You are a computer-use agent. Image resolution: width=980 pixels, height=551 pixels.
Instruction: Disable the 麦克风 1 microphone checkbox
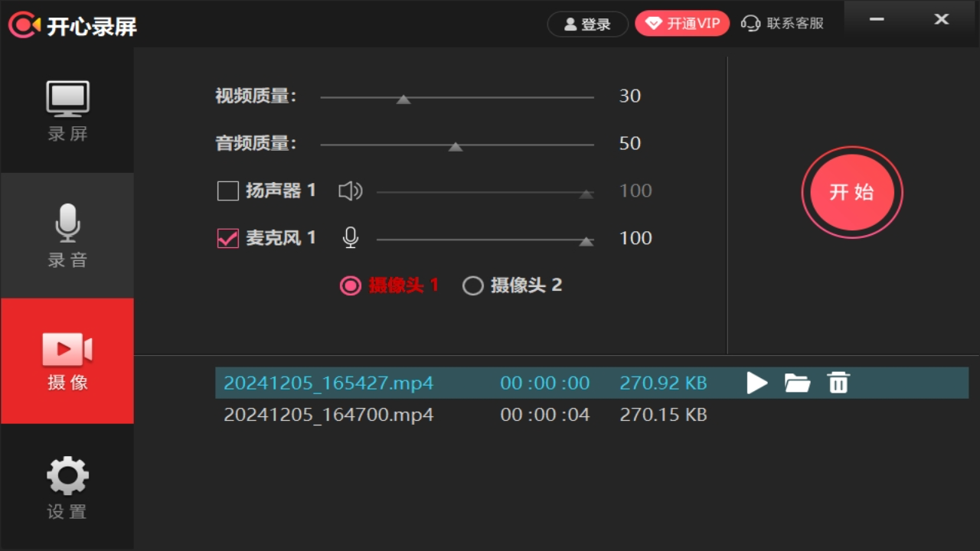(x=227, y=238)
